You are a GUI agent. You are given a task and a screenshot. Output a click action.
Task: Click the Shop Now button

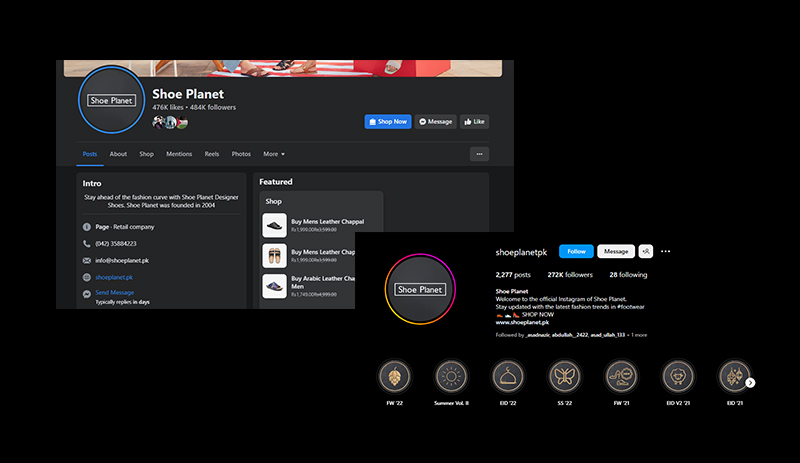coord(388,121)
